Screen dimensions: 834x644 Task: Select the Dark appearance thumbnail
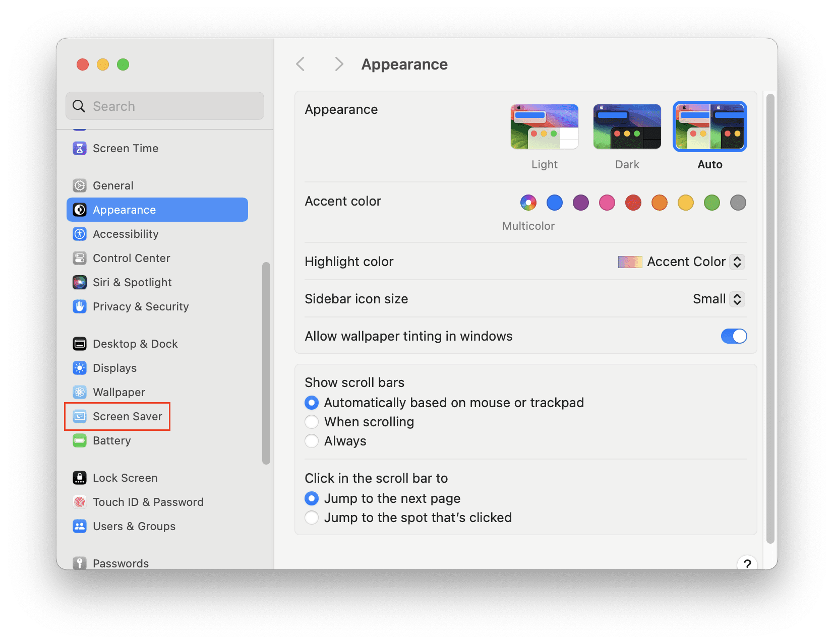point(627,126)
